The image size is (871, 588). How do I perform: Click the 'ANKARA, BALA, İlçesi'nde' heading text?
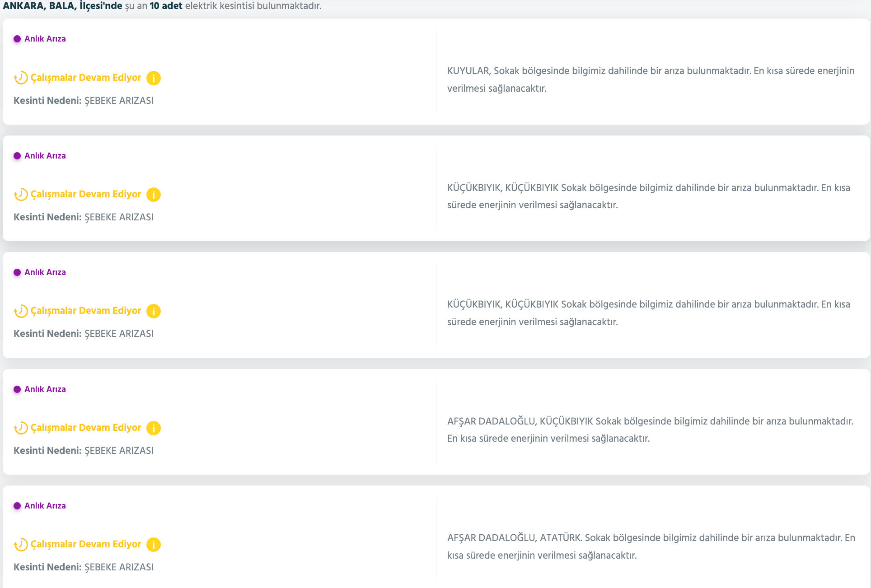62,6
